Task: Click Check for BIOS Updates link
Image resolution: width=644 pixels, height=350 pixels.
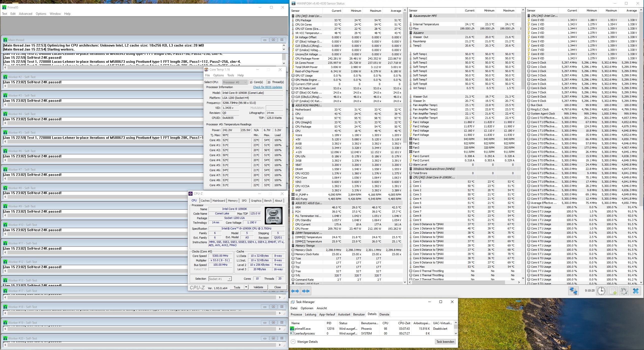Action: (x=267, y=87)
